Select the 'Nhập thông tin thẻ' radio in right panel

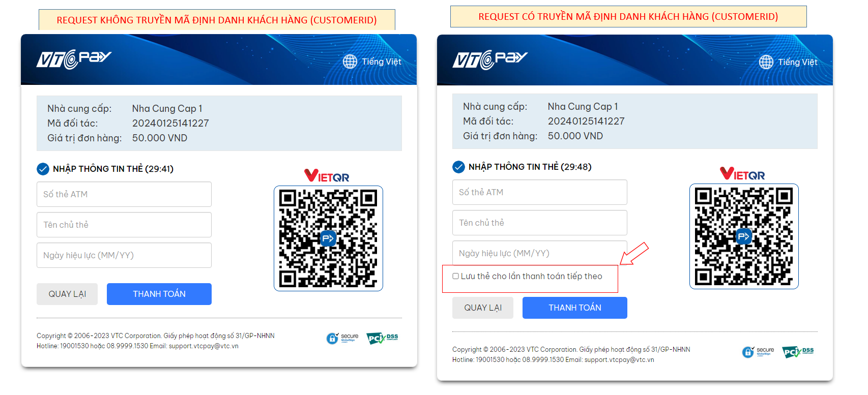tap(459, 167)
